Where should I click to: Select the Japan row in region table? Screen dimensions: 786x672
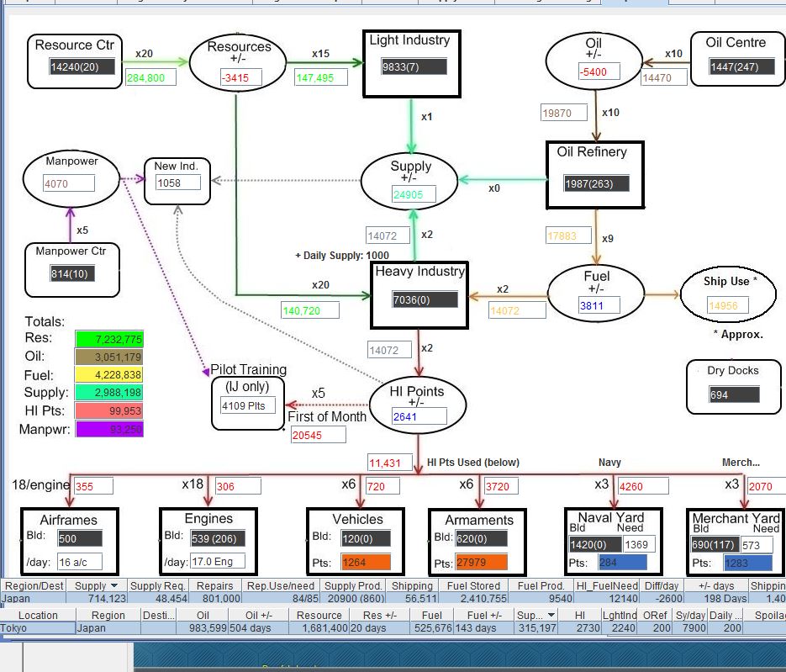393,598
